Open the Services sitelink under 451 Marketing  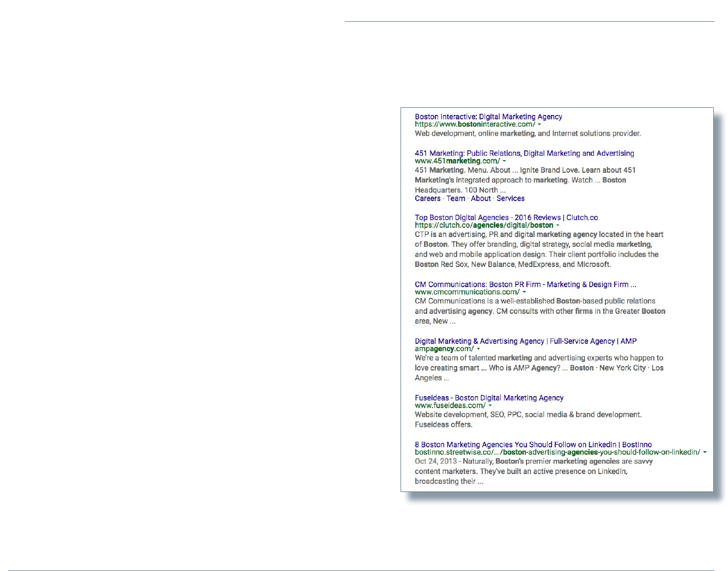pos(511,198)
